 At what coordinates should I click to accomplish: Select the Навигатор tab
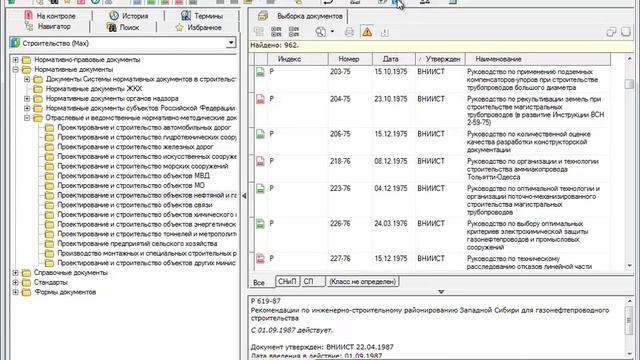pos(48,27)
